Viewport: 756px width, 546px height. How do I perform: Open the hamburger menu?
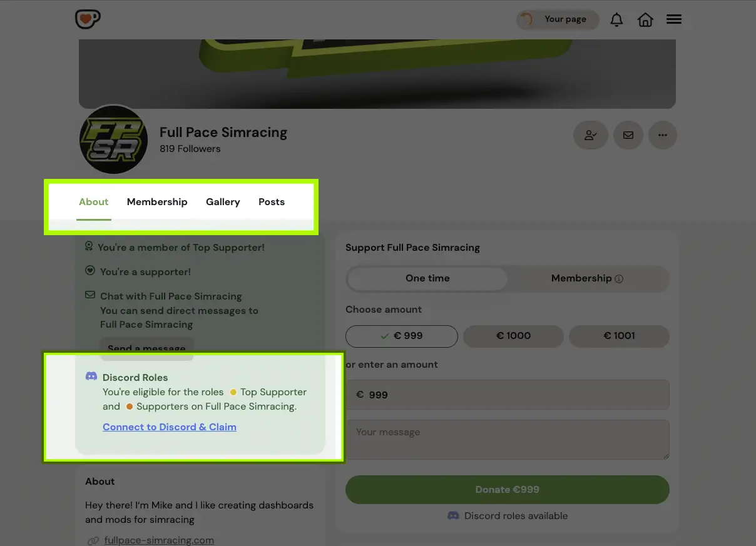(674, 19)
